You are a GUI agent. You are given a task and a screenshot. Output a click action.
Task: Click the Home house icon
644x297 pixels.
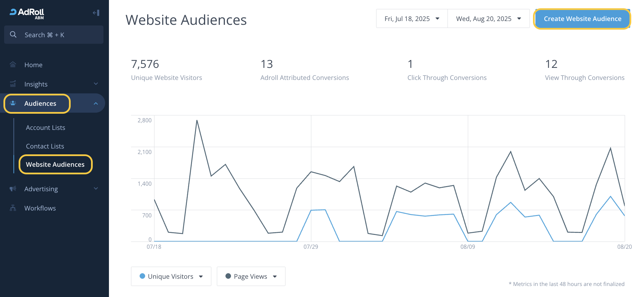[x=13, y=65]
